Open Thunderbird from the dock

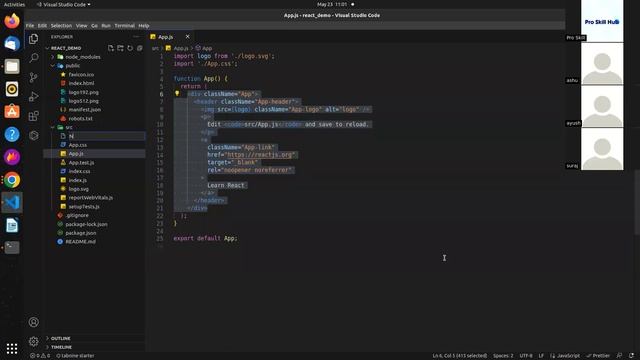12,44
